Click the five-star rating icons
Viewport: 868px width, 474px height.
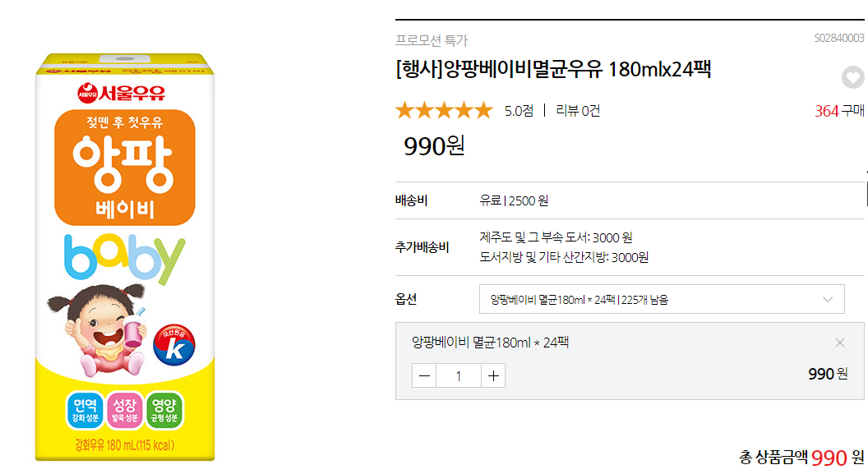443,111
